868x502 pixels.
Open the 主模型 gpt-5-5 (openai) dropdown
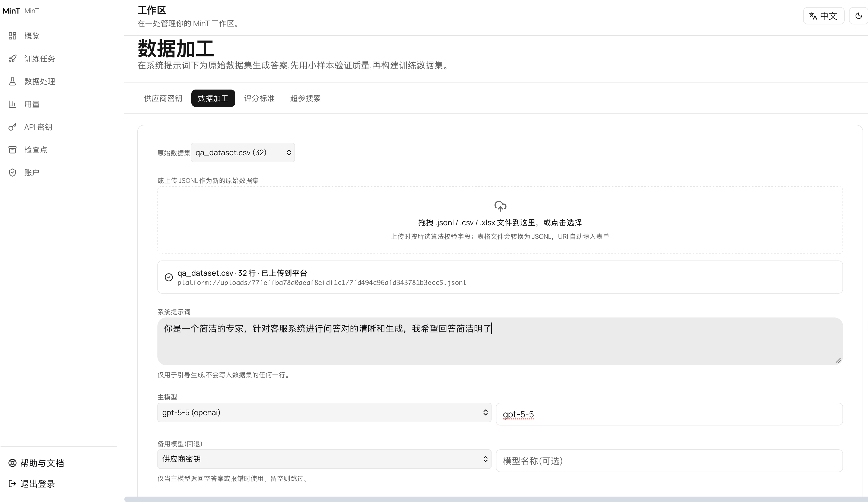tap(324, 412)
